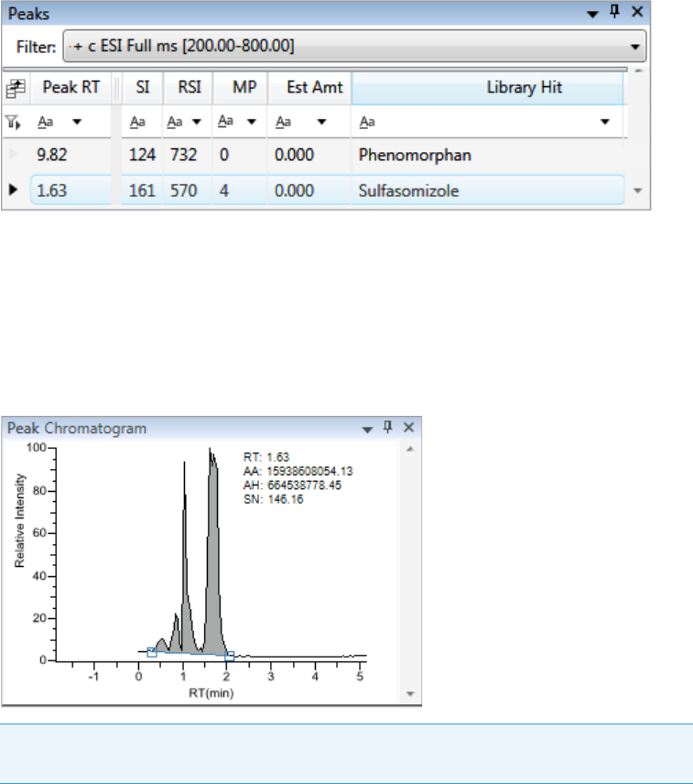Click SI value 124
The image size is (693, 784).
click(x=143, y=155)
